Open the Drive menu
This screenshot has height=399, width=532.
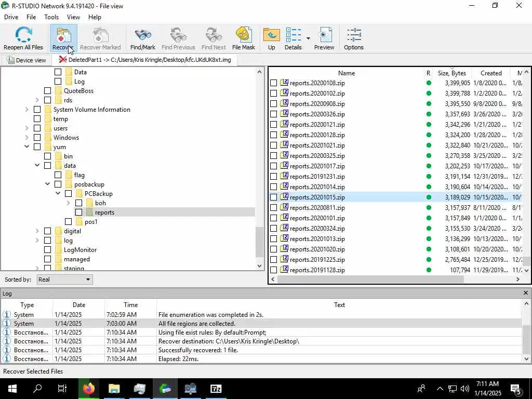pyautogui.click(x=11, y=17)
